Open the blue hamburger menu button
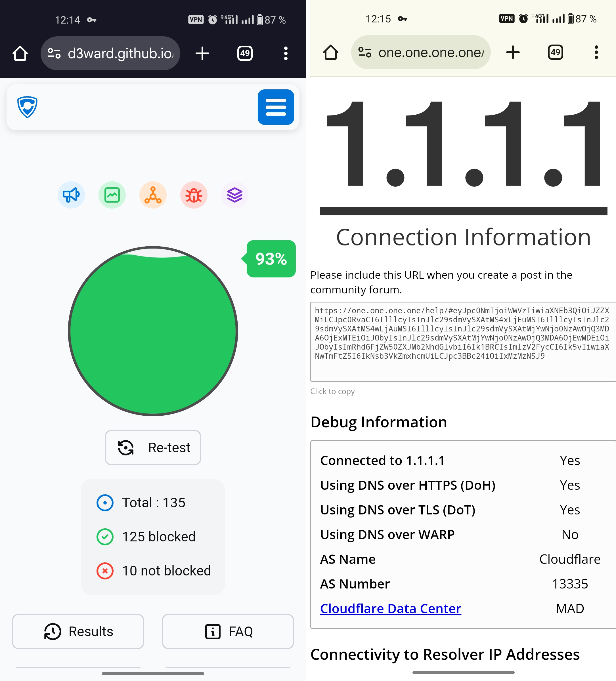This screenshot has height=681, width=616. pos(275,107)
